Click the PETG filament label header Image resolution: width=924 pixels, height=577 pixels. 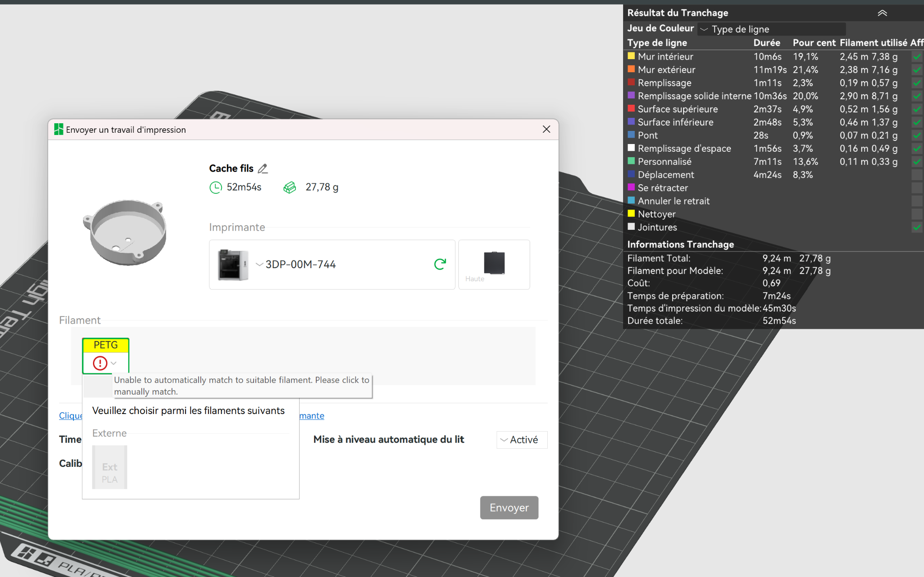(x=106, y=345)
